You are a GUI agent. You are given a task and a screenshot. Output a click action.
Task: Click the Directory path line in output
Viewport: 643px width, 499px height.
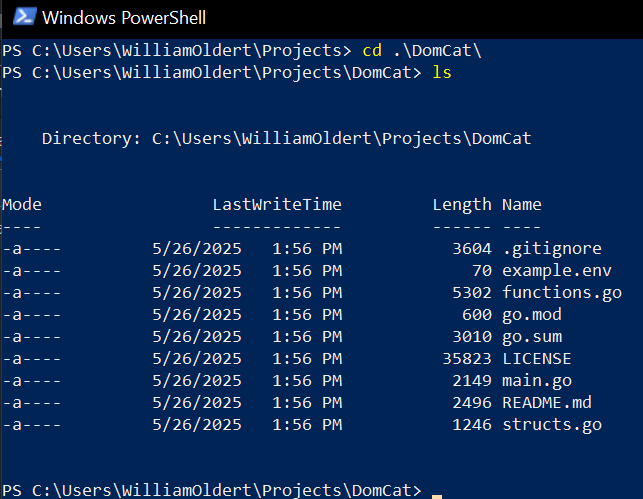286,138
